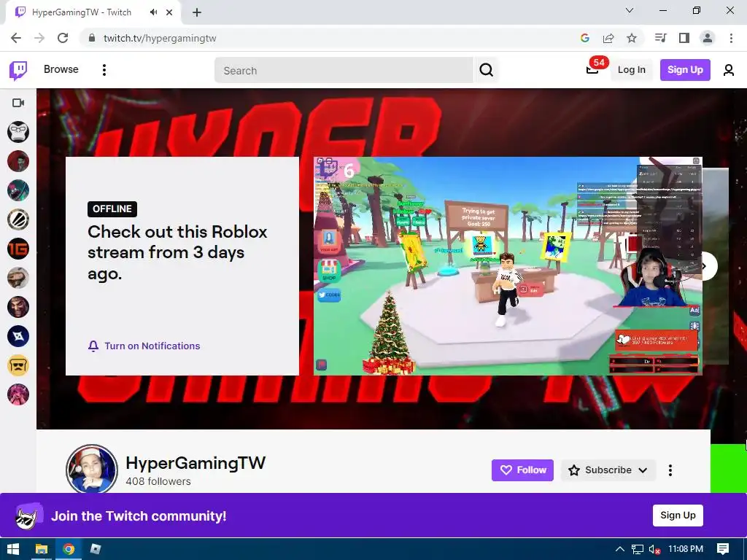Screen dimensions: 747x560
Task: Click the Twitch logo home icon
Action: 18,71
